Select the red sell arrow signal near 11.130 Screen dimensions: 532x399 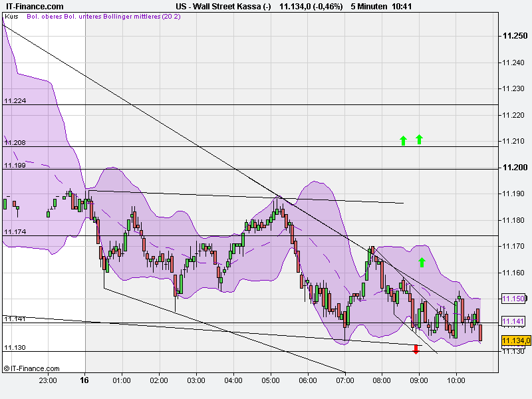pyautogui.click(x=416, y=348)
